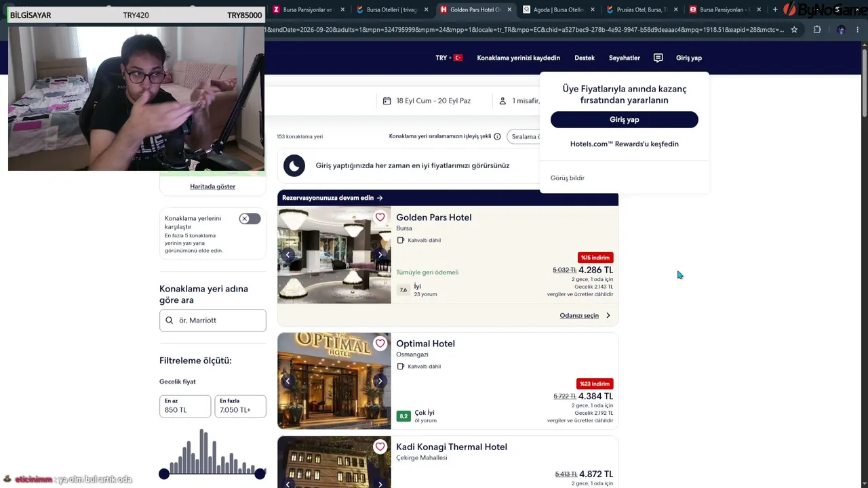Show next photo of Golden Pars Hotel
The width and height of the screenshot is (868, 488).
tap(380, 255)
